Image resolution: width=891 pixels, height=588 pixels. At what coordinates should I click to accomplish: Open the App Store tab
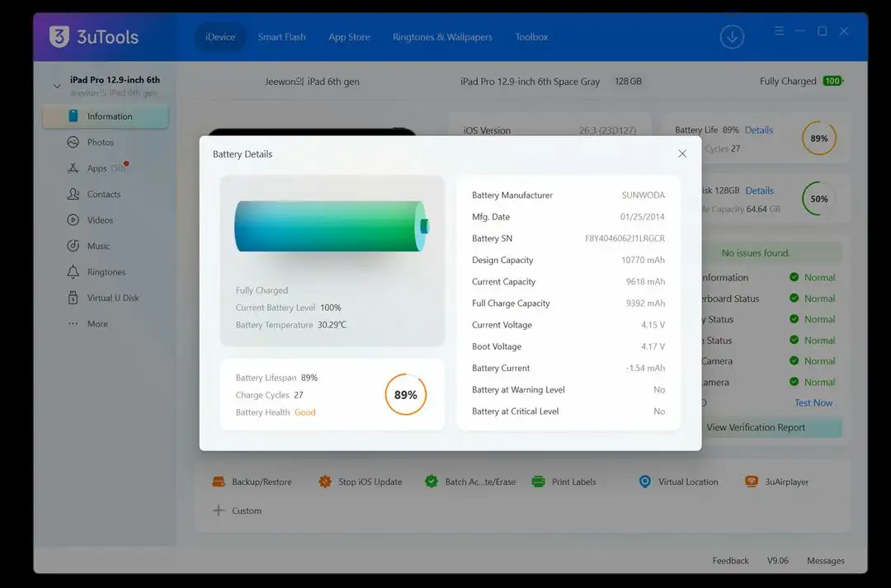[x=349, y=37]
